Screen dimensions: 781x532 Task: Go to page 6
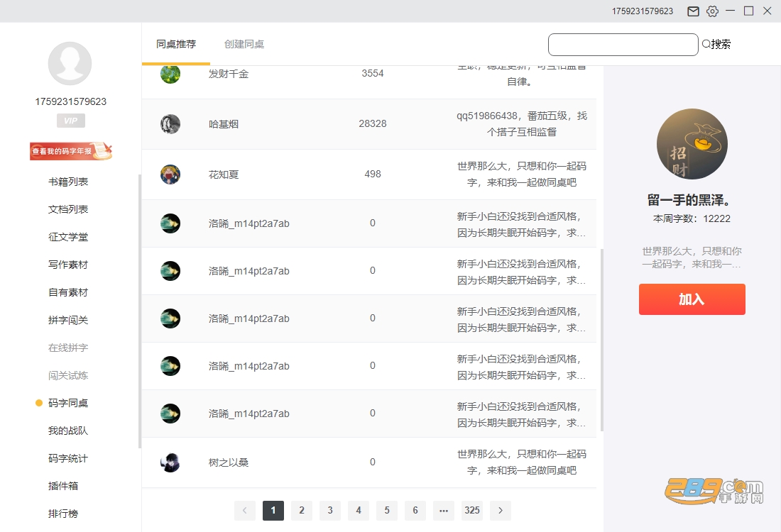point(415,511)
